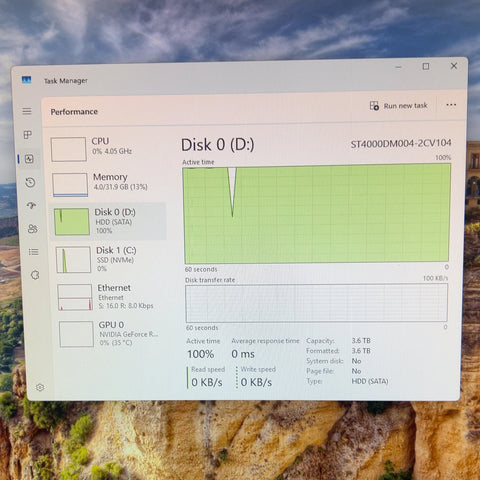Open the Services puzzle icon

click(35, 275)
